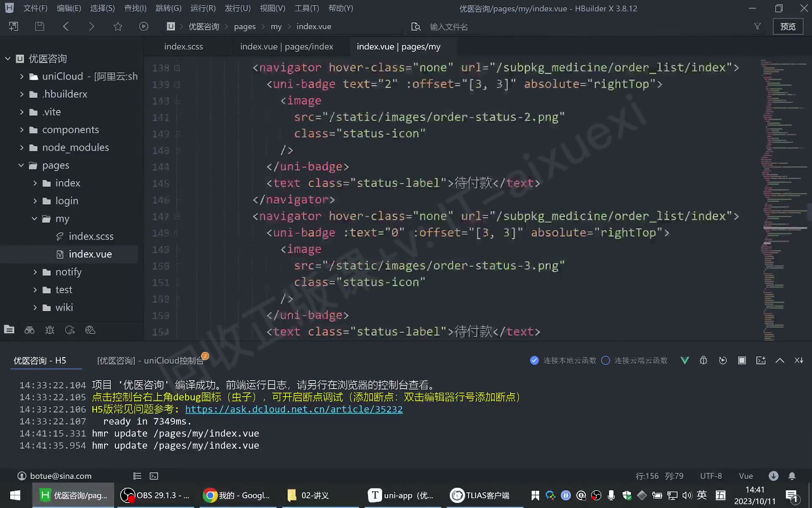Open the ask.dcloud.net.cn article link
The width and height of the screenshot is (812, 508).
point(294,409)
